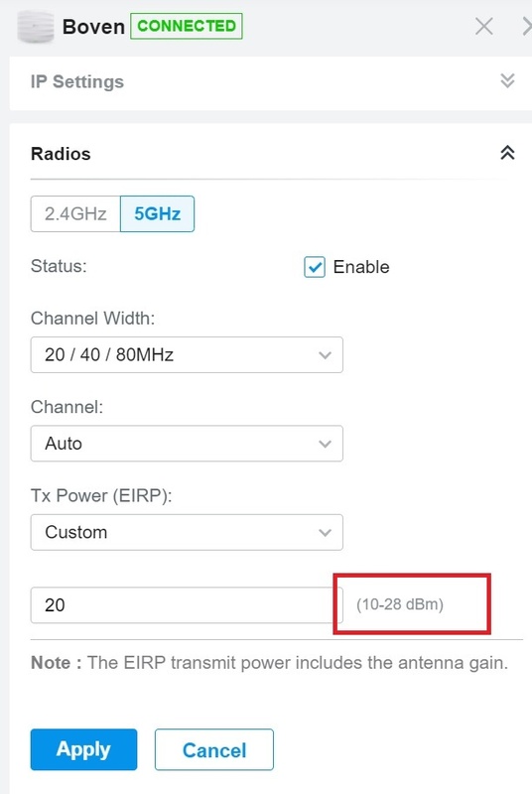Viewport: 532px width, 794px height.
Task: Apply the radio settings
Action: click(x=83, y=749)
